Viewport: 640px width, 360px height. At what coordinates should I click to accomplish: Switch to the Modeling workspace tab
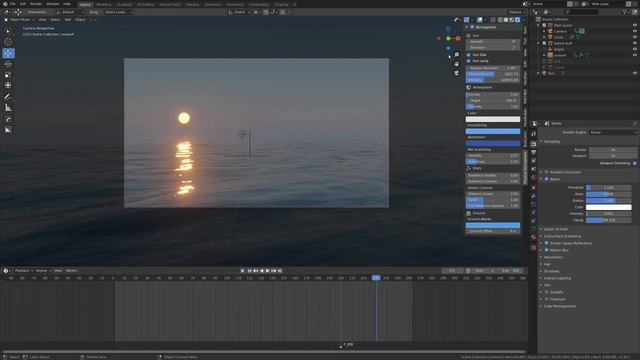pyautogui.click(x=104, y=4)
